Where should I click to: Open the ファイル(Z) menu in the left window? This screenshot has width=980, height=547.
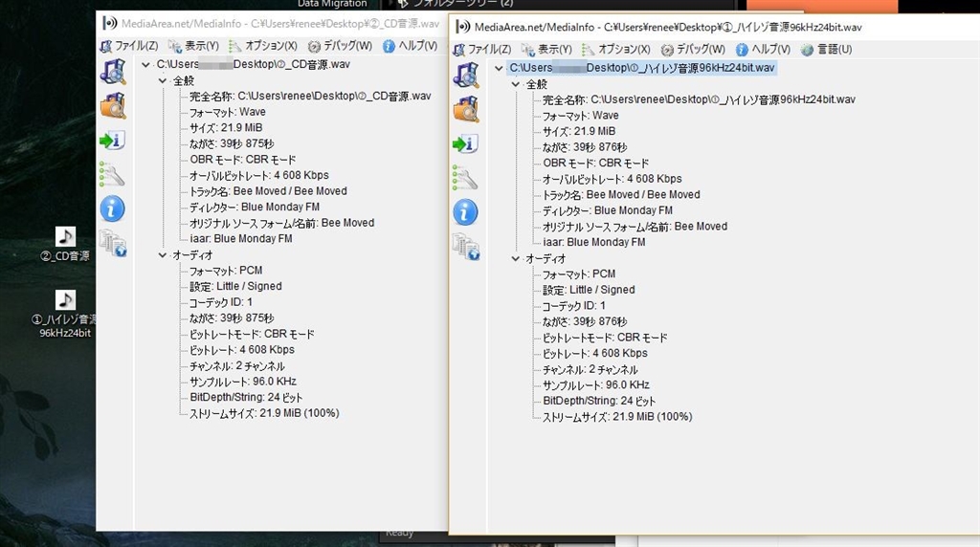point(129,46)
